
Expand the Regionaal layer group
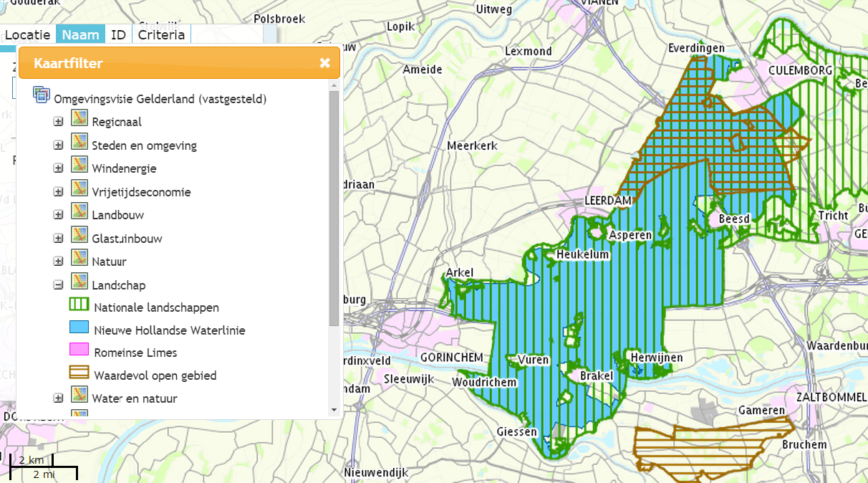pos(58,121)
